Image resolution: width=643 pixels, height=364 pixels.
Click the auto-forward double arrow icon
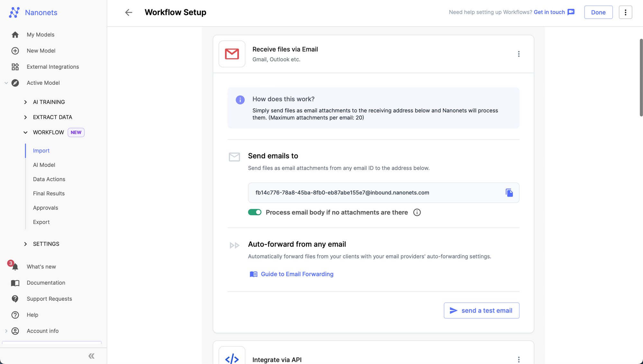pos(234,245)
